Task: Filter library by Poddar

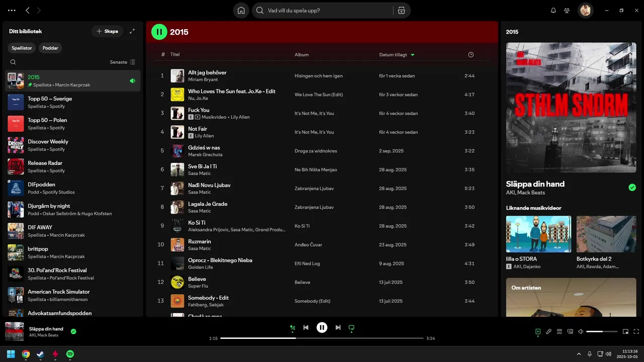Action: coord(50,48)
